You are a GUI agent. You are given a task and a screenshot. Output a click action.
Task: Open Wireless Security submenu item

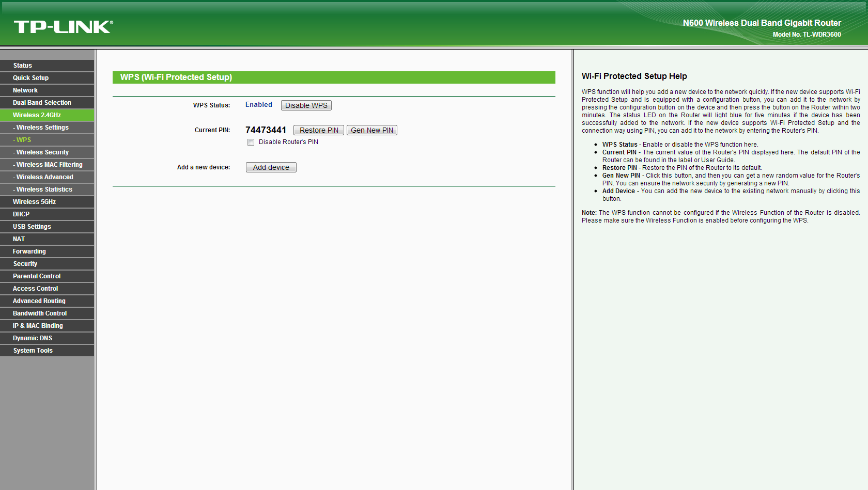coord(47,152)
